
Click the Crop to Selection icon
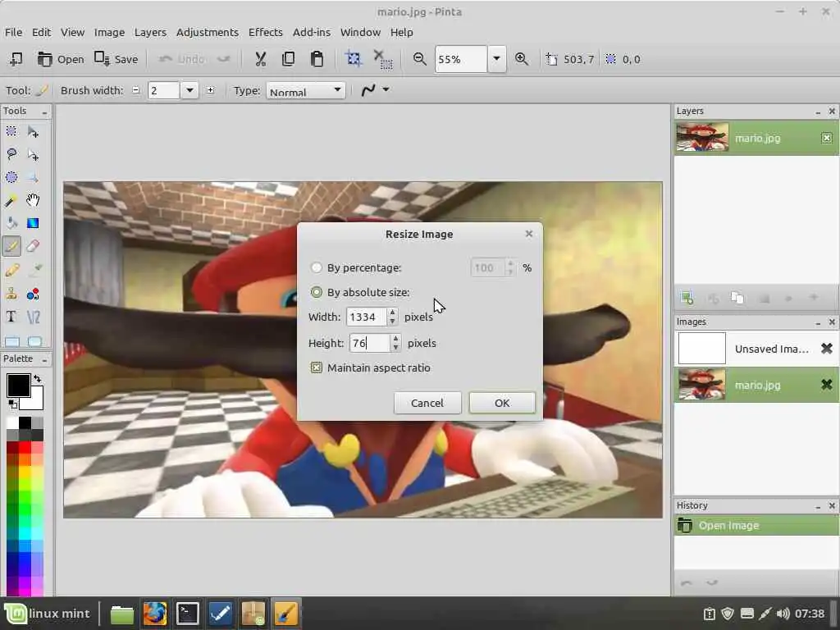click(x=353, y=59)
